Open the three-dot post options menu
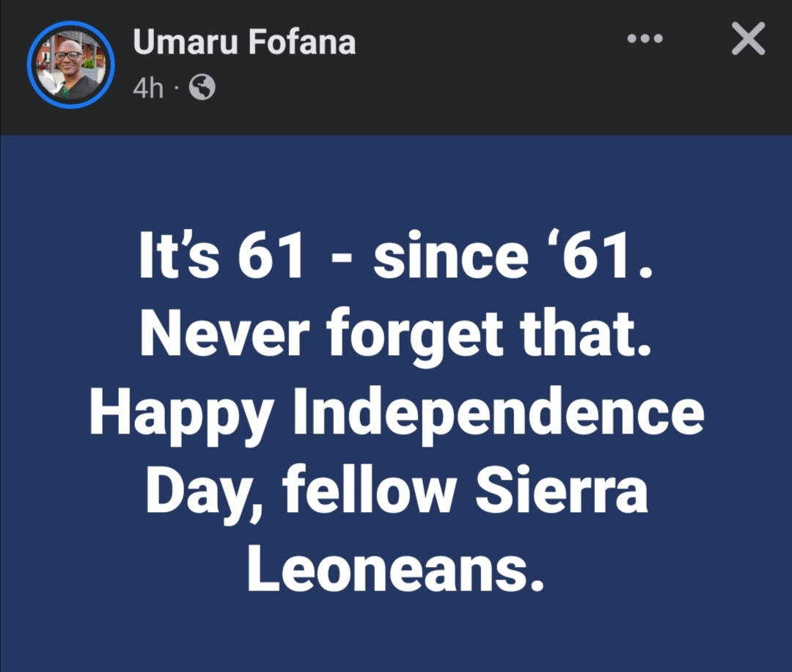This screenshot has height=672, width=792. tap(645, 40)
